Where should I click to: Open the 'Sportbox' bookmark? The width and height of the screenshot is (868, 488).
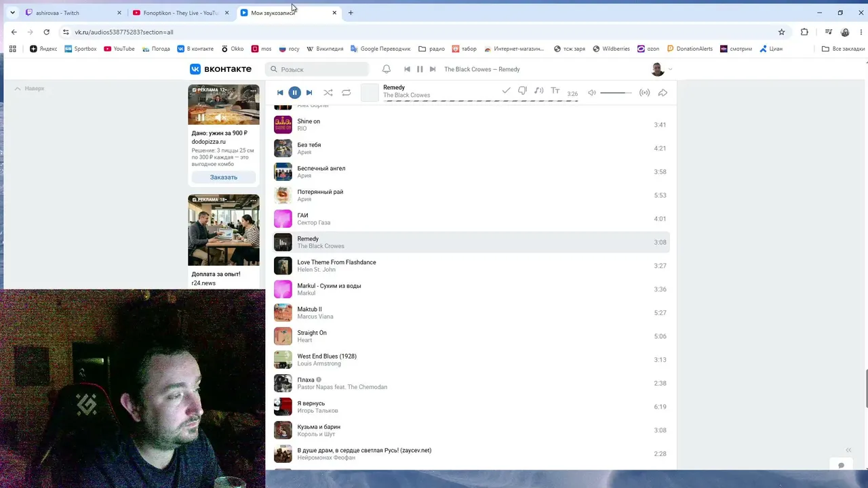80,49
